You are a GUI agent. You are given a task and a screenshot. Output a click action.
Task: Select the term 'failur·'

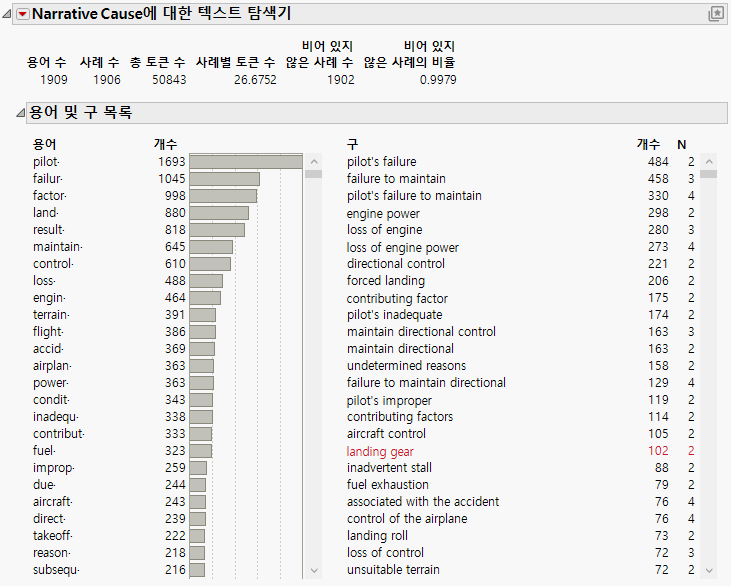48,179
